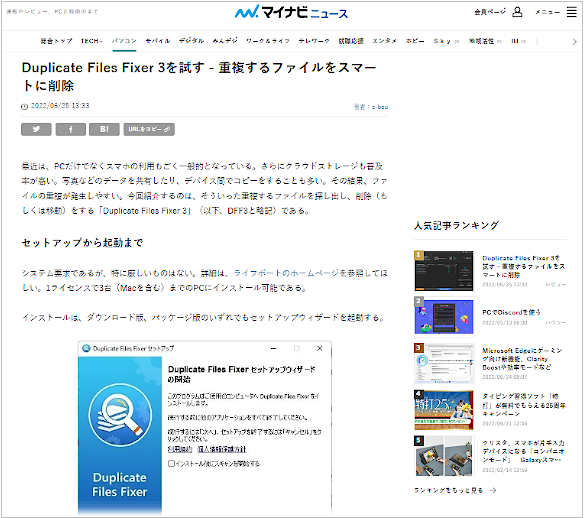Click arrow icon next to ランキングをもっと見る
The width and height of the screenshot is (584, 518).
tap(493, 490)
